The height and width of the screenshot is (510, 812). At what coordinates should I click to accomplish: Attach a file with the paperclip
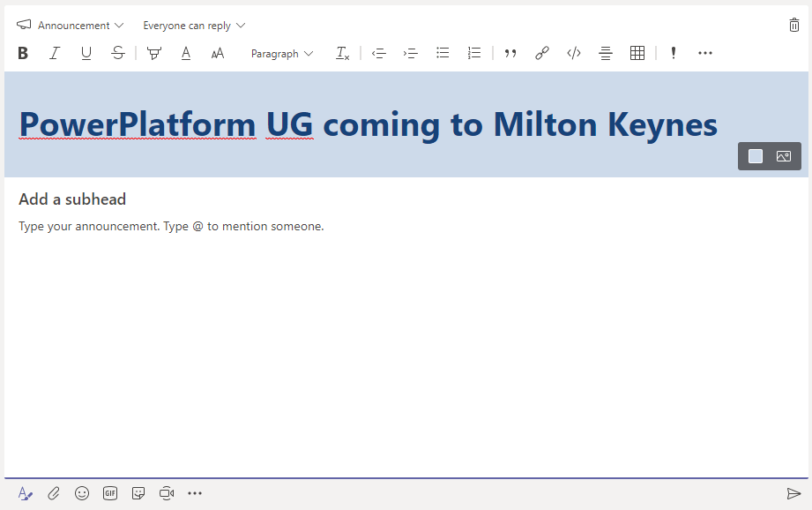tap(54, 493)
